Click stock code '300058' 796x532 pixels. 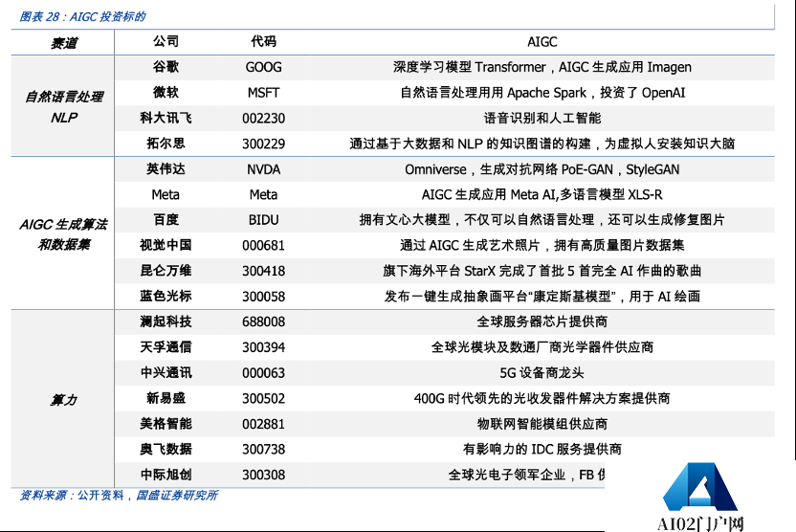[263, 297]
